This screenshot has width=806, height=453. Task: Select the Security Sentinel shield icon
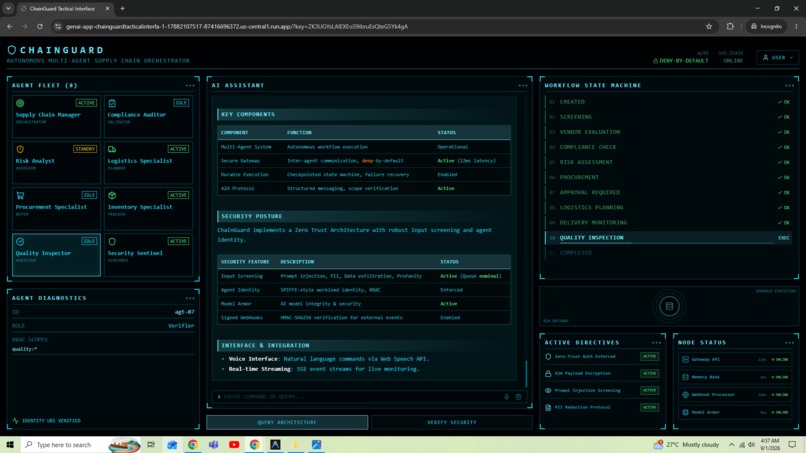click(112, 241)
